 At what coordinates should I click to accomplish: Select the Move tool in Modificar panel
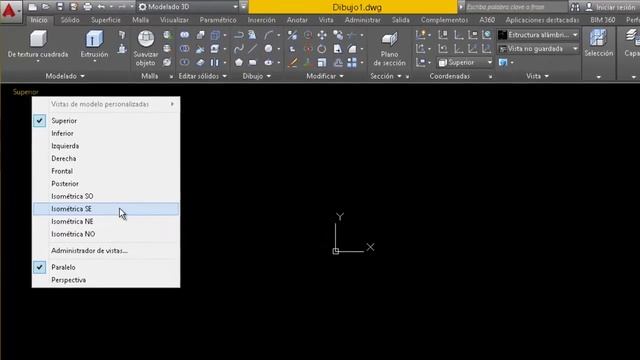322,35
